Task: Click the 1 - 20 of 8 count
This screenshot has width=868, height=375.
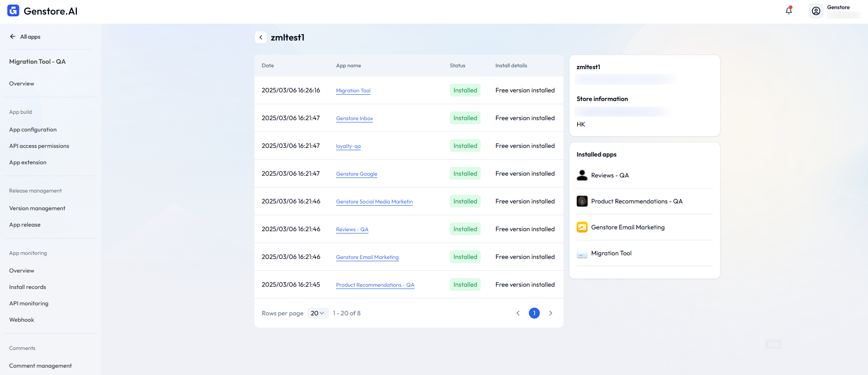Action: pyautogui.click(x=347, y=313)
